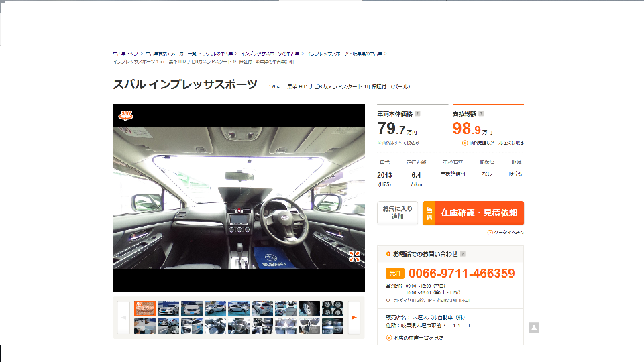Open the スバルの中古車 breadcrumb

218,54
